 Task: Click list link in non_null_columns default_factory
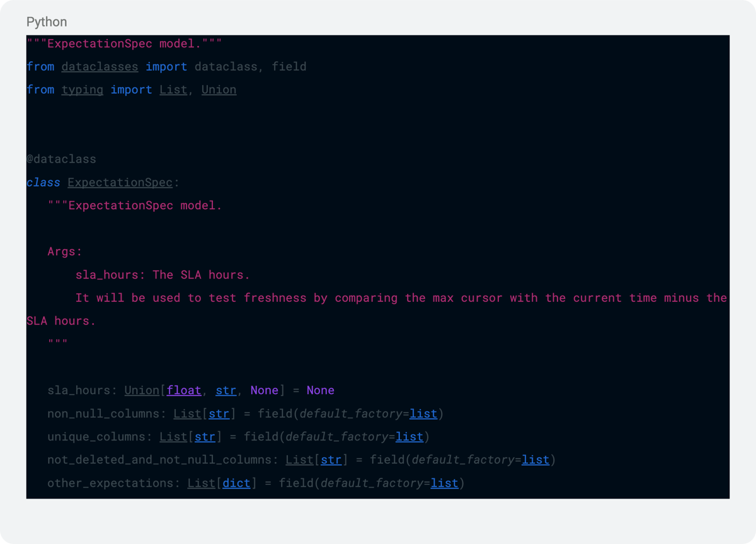pyautogui.click(x=423, y=414)
